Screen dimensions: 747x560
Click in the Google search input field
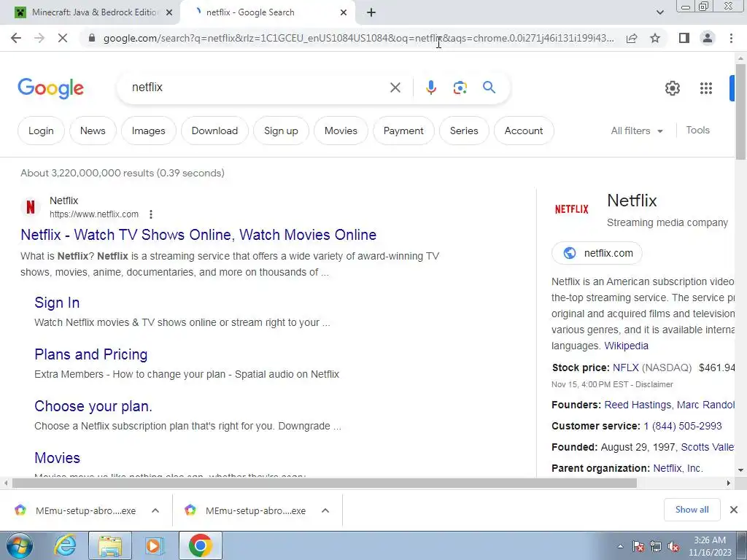click(258, 87)
